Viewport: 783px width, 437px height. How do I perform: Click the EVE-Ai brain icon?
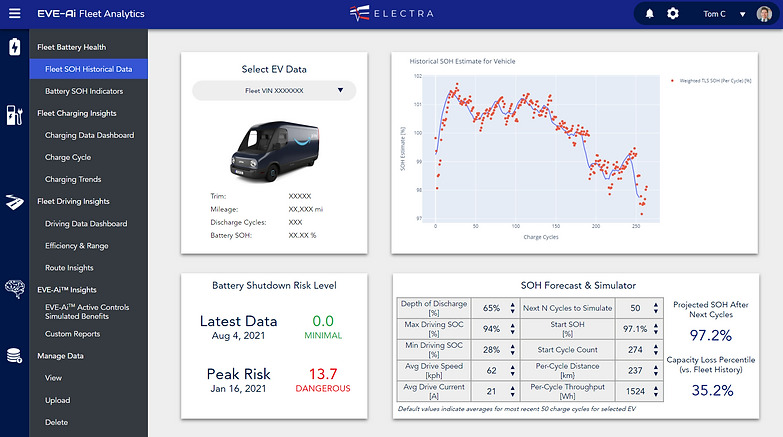[15, 289]
